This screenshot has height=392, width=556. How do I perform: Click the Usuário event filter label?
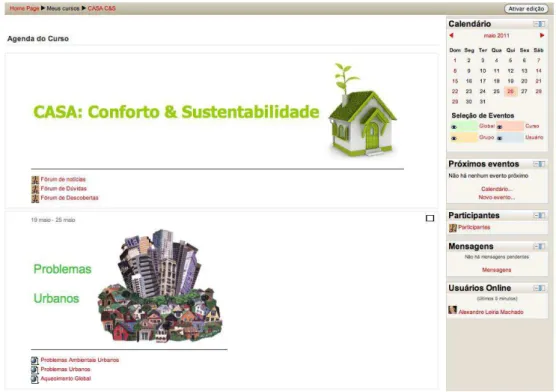click(x=534, y=137)
